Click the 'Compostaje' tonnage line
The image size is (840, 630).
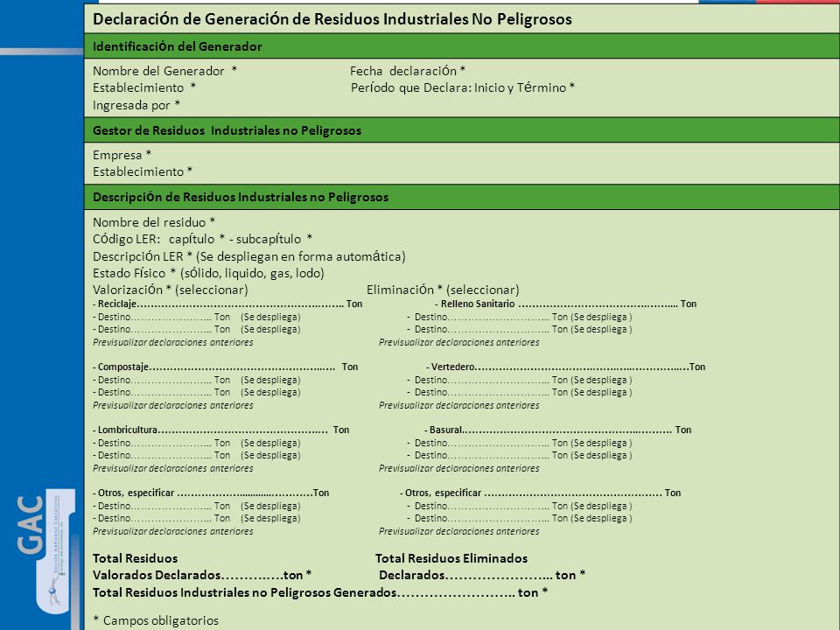tap(226, 367)
